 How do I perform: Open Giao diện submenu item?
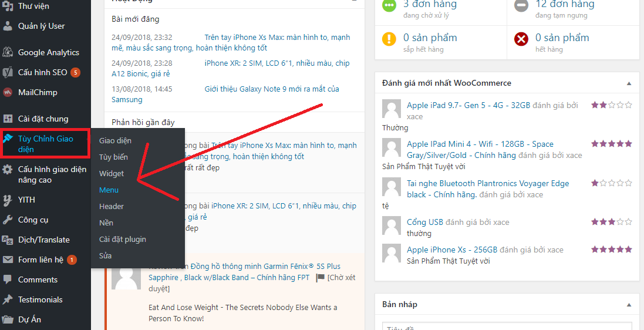coord(115,140)
